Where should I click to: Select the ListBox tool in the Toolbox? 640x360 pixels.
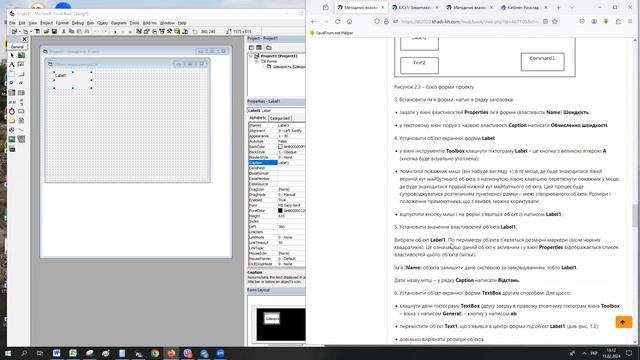coord(21,93)
